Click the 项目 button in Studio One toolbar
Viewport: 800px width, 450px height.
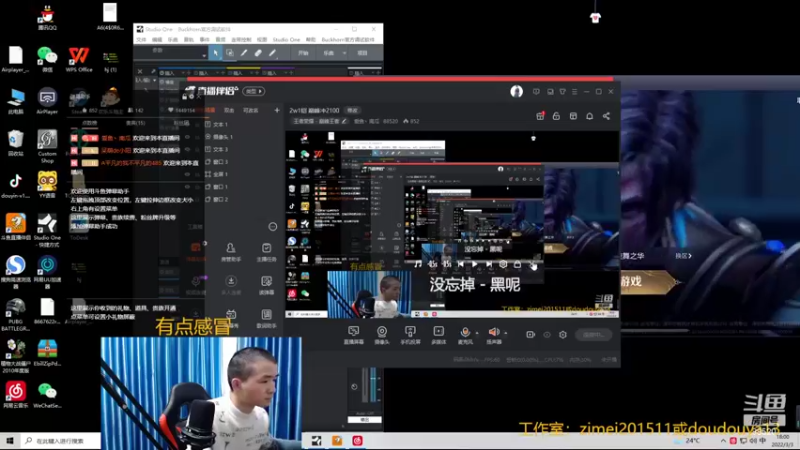(x=362, y=53)
